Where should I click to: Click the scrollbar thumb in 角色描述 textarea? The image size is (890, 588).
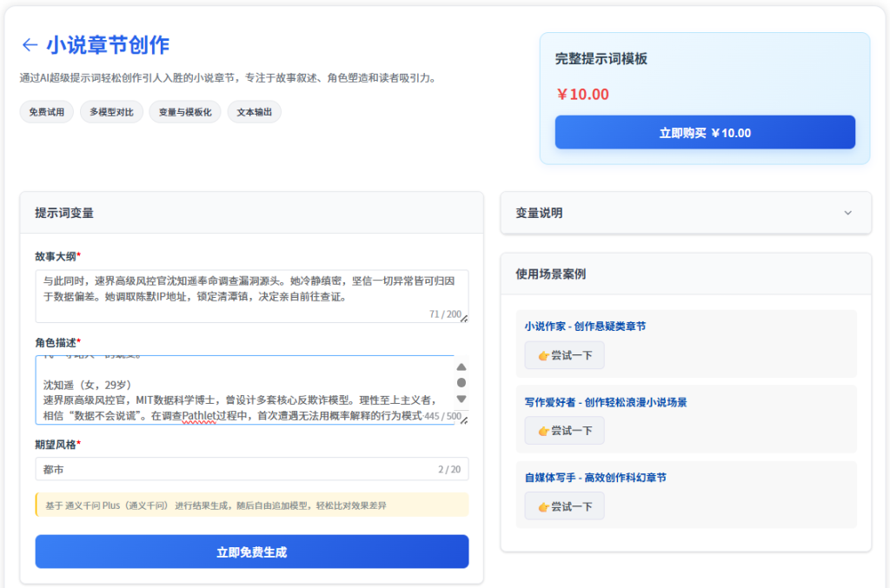462,382
